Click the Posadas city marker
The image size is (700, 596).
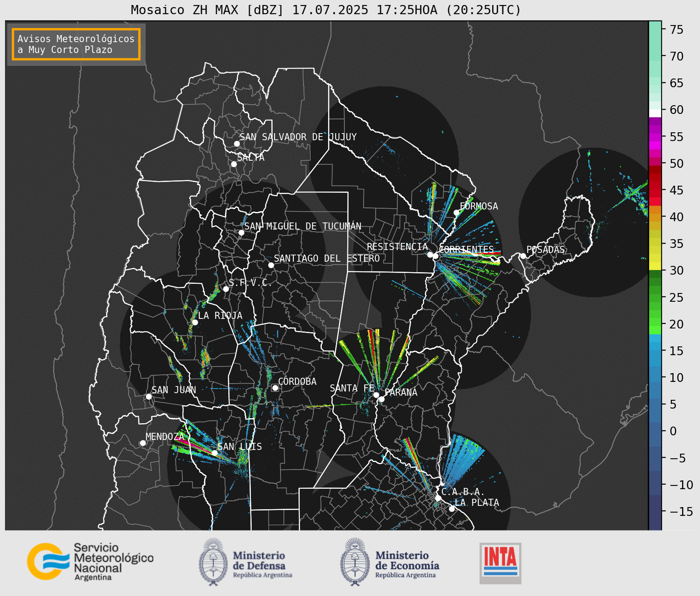click(523, 256)
